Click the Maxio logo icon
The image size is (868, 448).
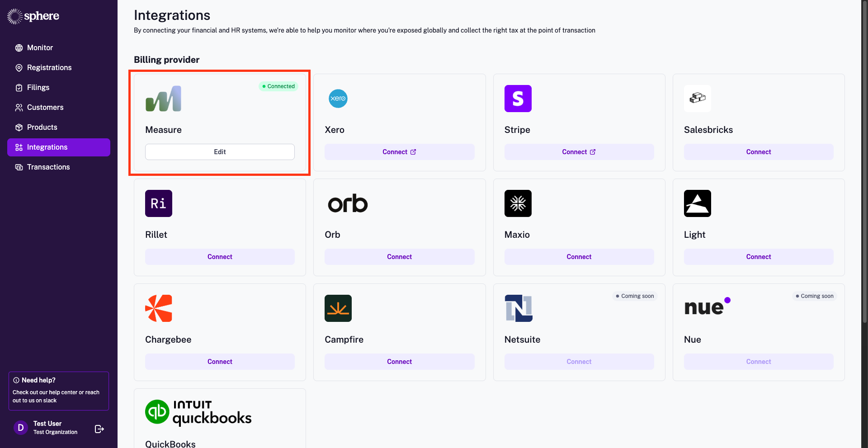click(x=518, y=203)
